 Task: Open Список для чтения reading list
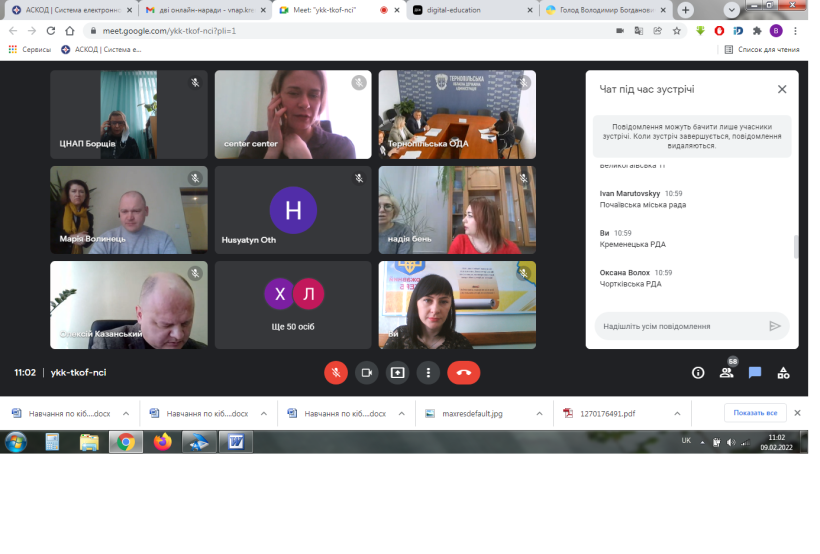(x=762, y=50)
